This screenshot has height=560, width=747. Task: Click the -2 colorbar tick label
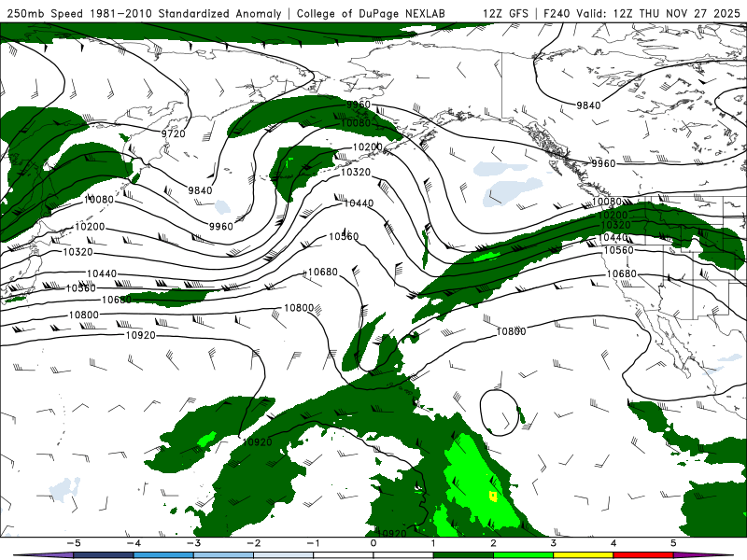point(253,543)
